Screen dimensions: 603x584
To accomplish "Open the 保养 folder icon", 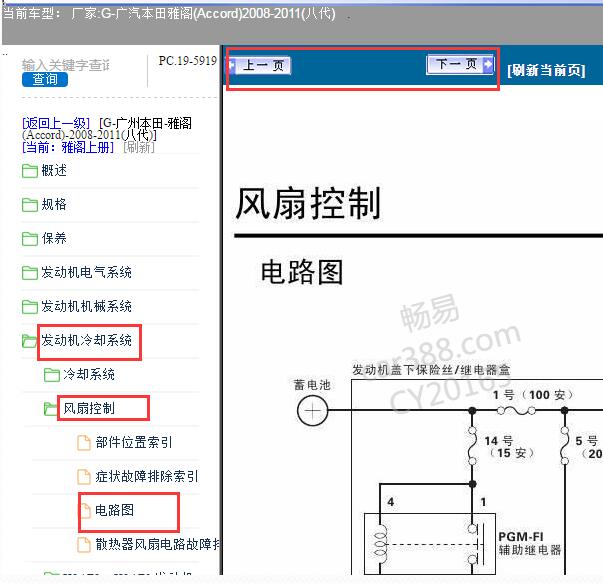I will 30,239.
